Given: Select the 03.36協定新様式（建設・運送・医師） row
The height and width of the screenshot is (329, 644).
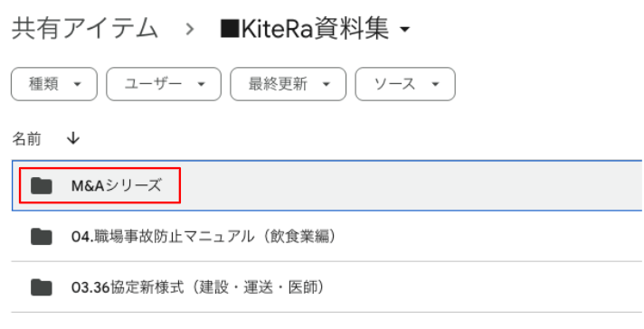Looking at the screenshot, I should point(327,287).
